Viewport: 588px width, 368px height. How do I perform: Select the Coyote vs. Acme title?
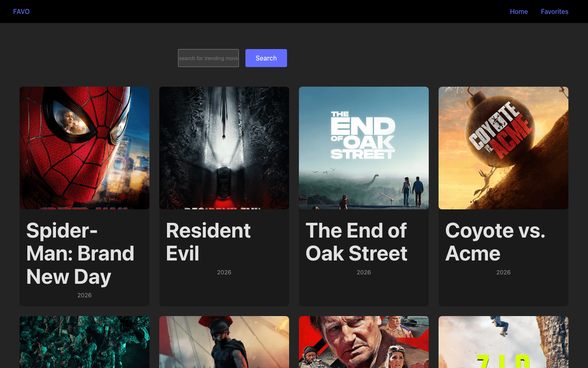tap(495, 242)
